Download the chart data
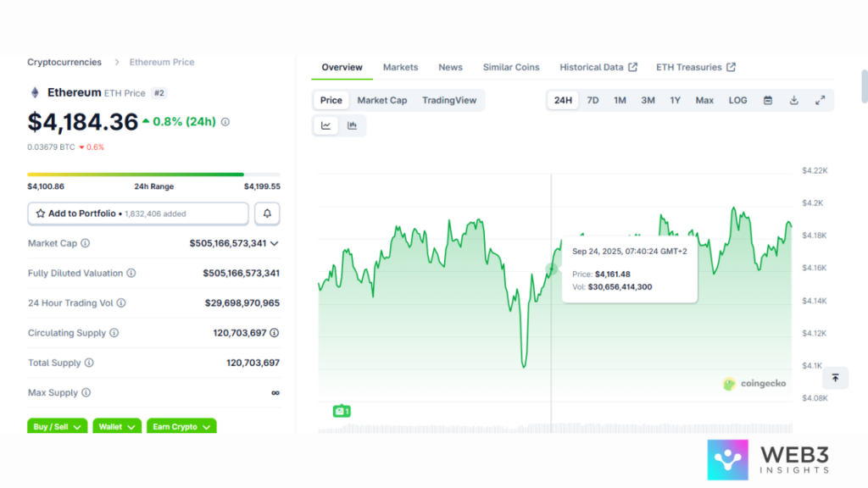The image size is (868, 488). click(x=793, y=100)
